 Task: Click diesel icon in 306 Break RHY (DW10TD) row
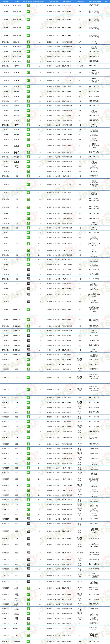pos(28,619)
